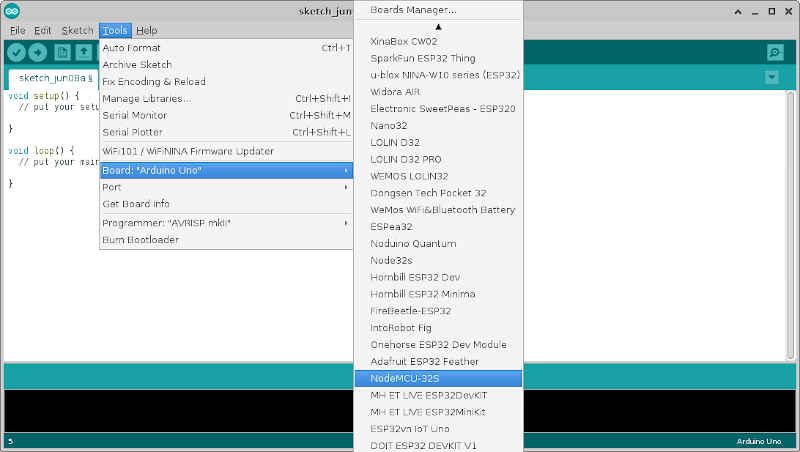Viewport: 800px width, 452px height.
Task: Open the Sketch menu
Action: pos(77,31)
